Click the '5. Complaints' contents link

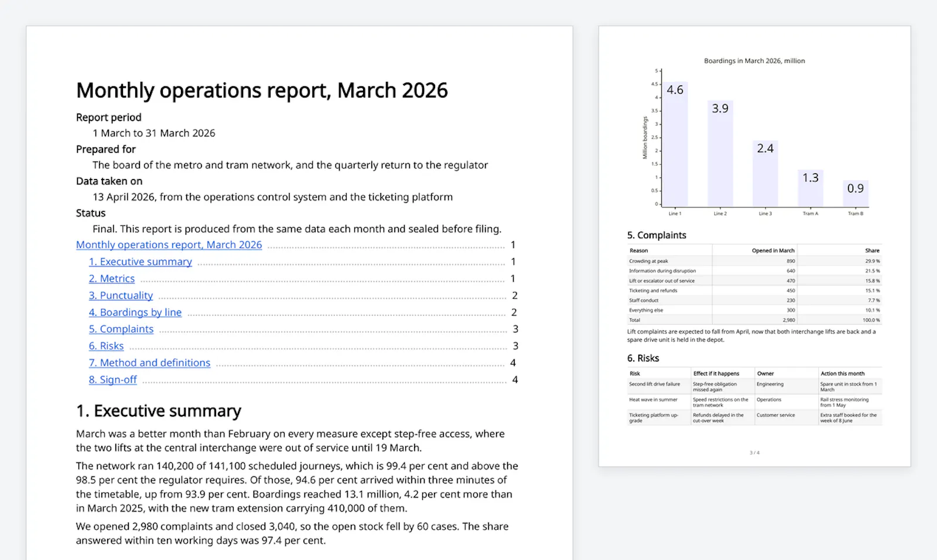(121, 329)
